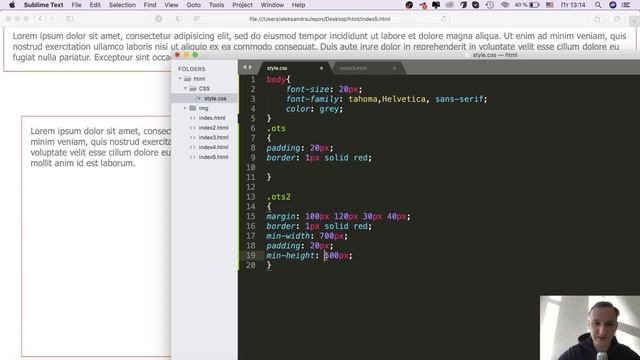The image size is (640, 360).
Task: Click the CSS folder icon in sidebar
Action: (x=193, y=89)
